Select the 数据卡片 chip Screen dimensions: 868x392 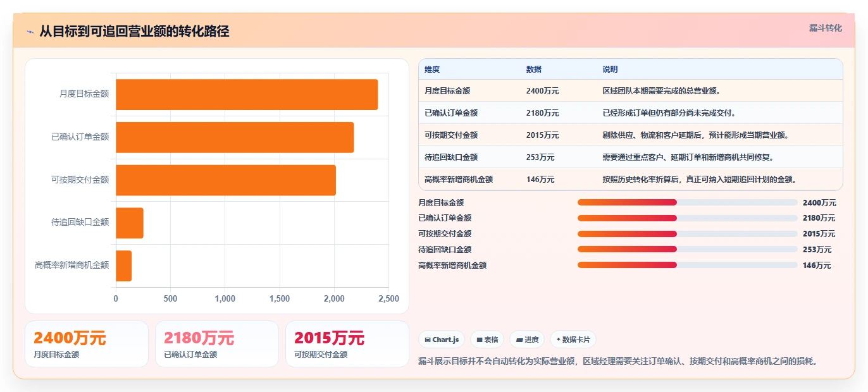click(x=573, y=340)
